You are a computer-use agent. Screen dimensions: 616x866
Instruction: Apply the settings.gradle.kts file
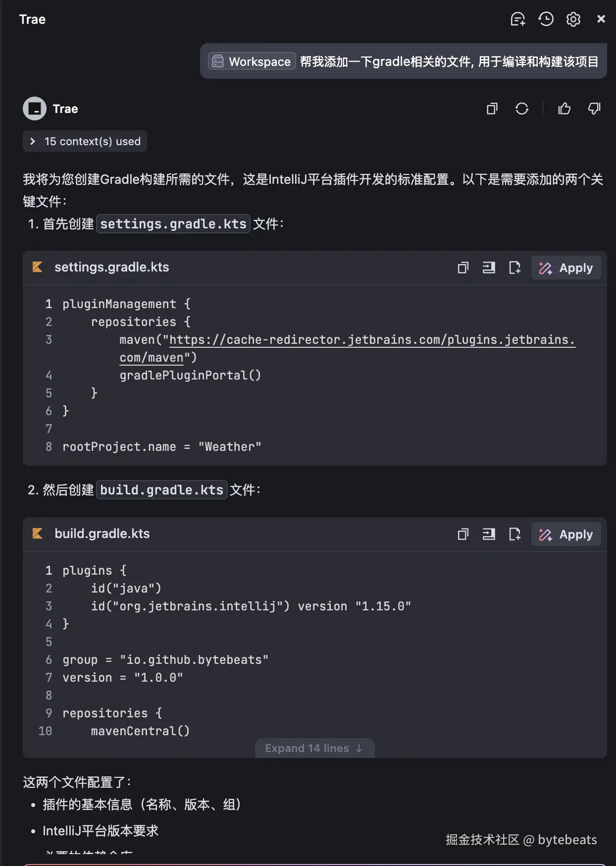566,268
